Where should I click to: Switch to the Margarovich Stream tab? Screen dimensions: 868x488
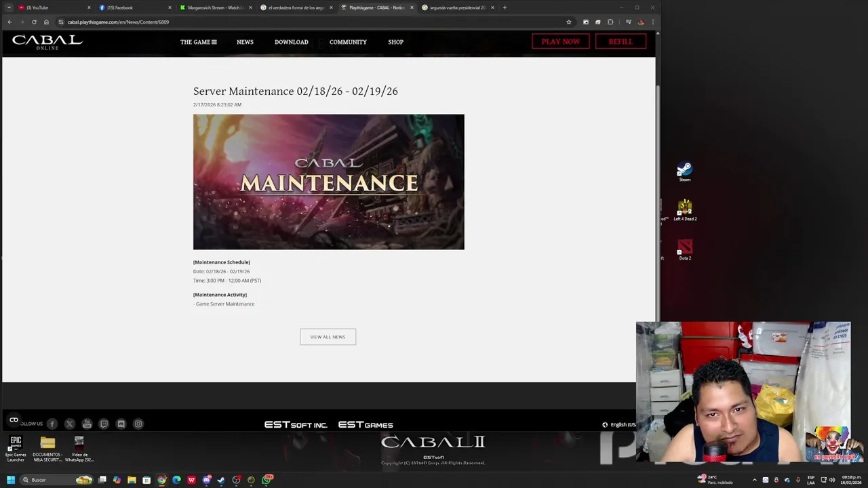click(x=216, y=7)
